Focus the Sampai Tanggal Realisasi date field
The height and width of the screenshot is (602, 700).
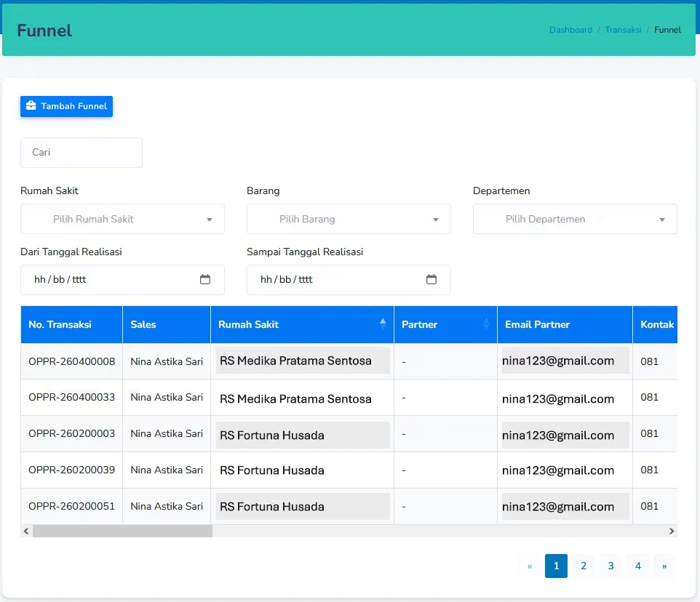coord(349,280)
